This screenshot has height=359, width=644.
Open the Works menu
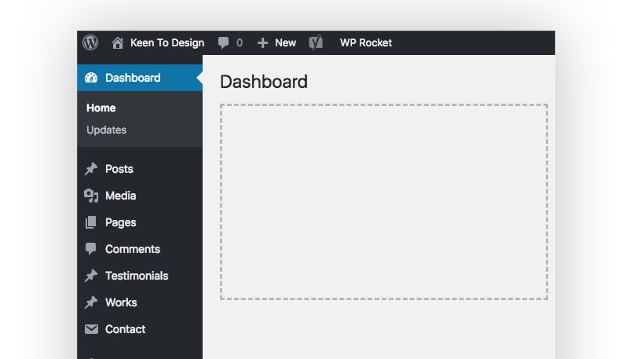121,302
